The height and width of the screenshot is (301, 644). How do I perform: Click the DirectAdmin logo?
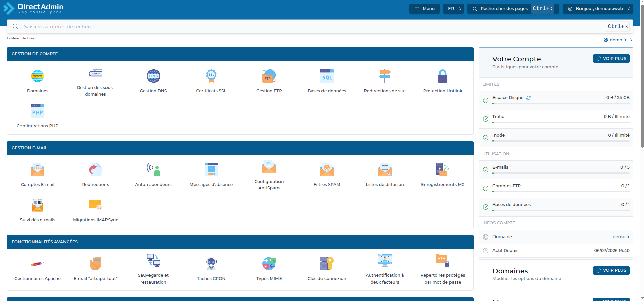33,8
